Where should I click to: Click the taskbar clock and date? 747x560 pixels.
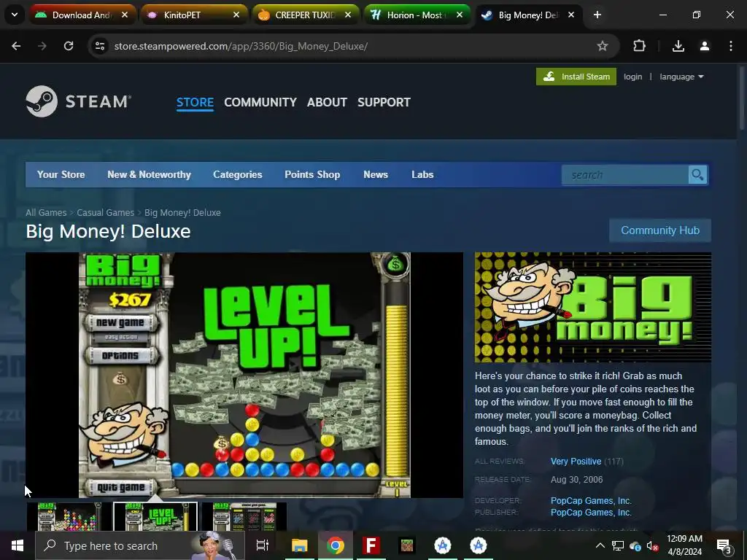684,545
